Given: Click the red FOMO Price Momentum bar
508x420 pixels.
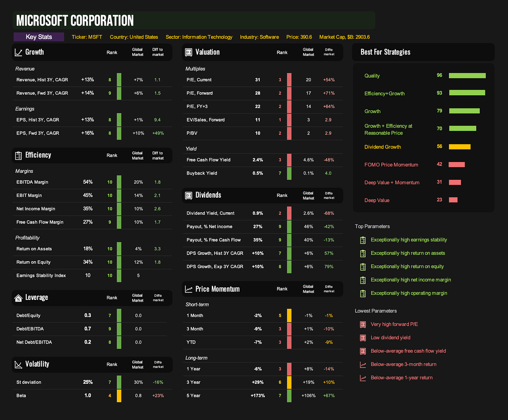Looking at the screenshot, I should (x=457, y=164).
